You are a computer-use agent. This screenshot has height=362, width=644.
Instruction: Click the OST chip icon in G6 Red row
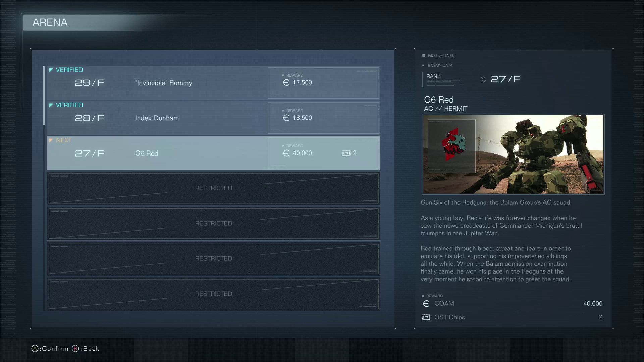(x=346, y=153)
